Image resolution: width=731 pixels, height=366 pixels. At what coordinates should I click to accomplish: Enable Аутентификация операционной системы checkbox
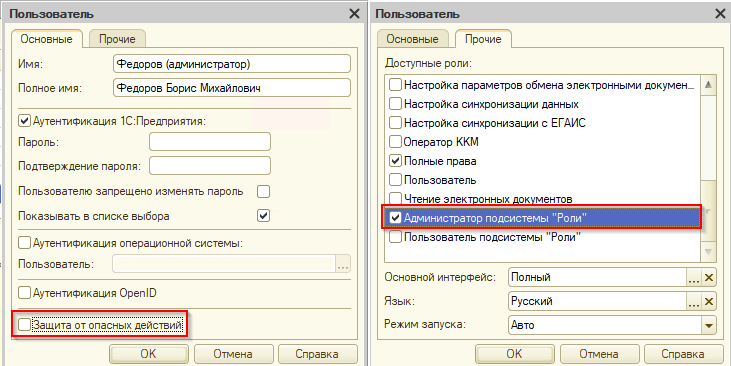tap(23, 243)
